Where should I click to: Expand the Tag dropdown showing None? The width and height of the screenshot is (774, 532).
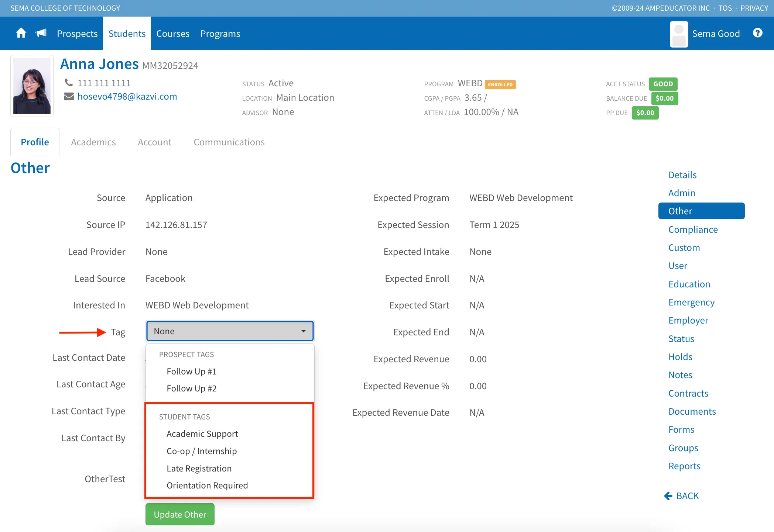pyautogui.click(x=230, y=331)
